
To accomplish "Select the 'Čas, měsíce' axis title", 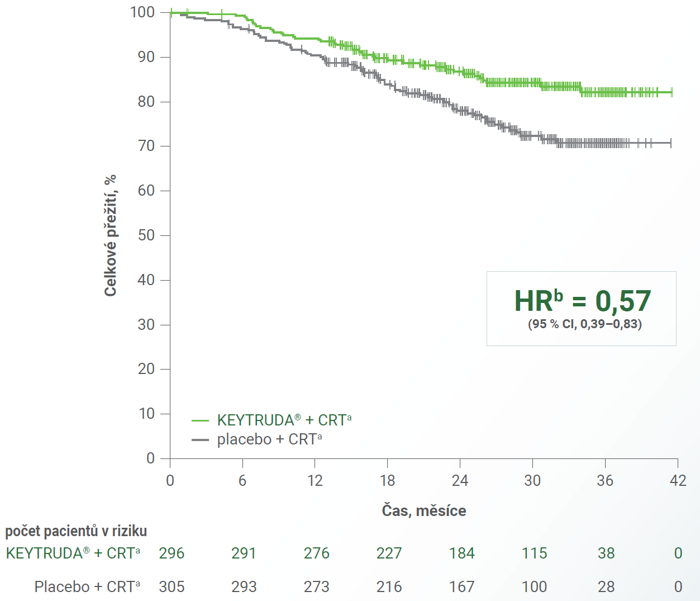I will 423,510.
